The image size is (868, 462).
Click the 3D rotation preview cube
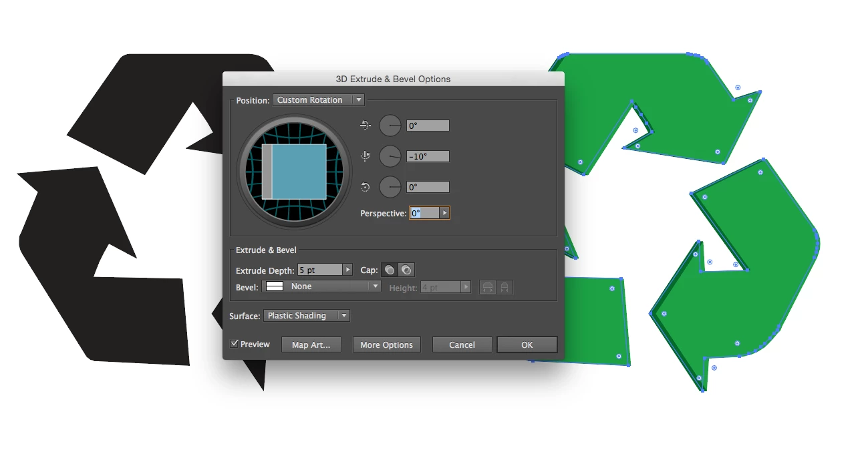[294, 171]
